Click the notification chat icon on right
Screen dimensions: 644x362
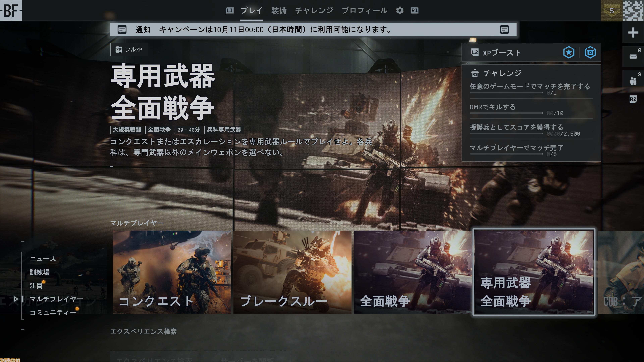click(504, 30)
